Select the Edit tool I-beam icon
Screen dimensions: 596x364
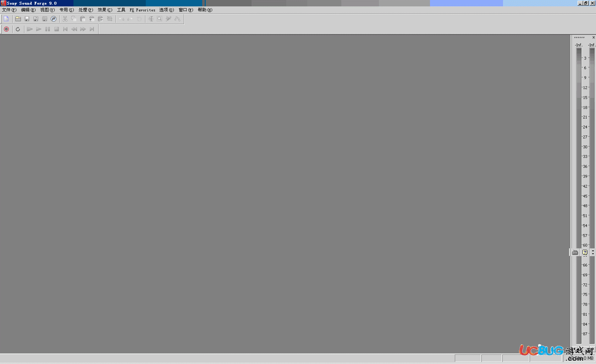point(151,19)
